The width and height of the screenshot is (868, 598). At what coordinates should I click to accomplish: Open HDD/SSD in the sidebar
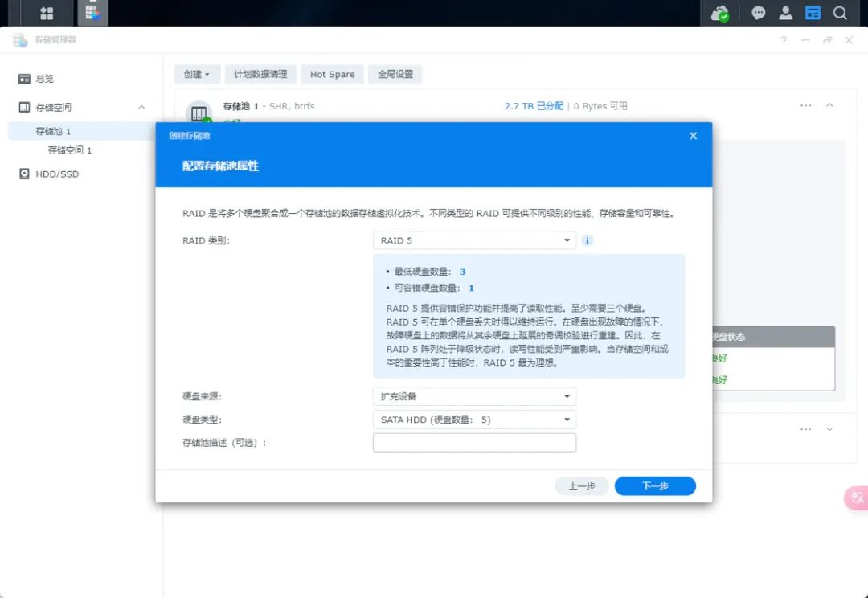[57, 174]
